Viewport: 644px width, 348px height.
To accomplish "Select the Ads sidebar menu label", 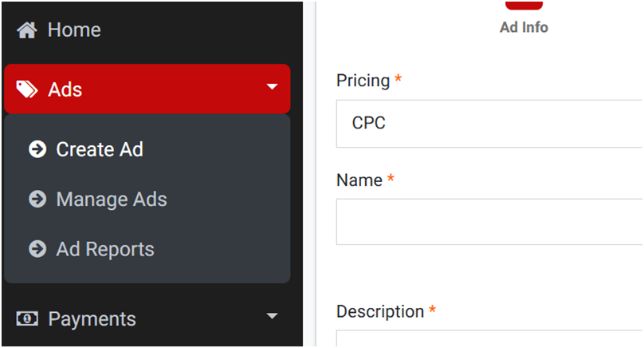I will tap(65, 89).
